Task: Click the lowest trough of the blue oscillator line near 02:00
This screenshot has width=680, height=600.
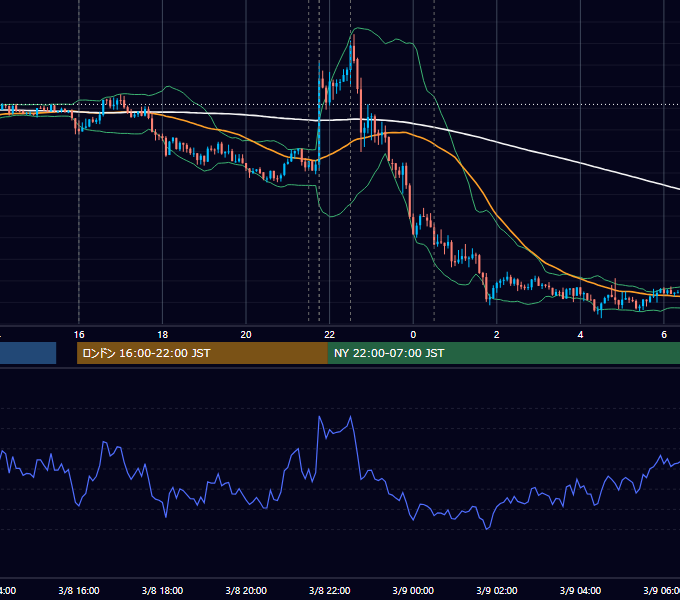Action: point(487,528)
